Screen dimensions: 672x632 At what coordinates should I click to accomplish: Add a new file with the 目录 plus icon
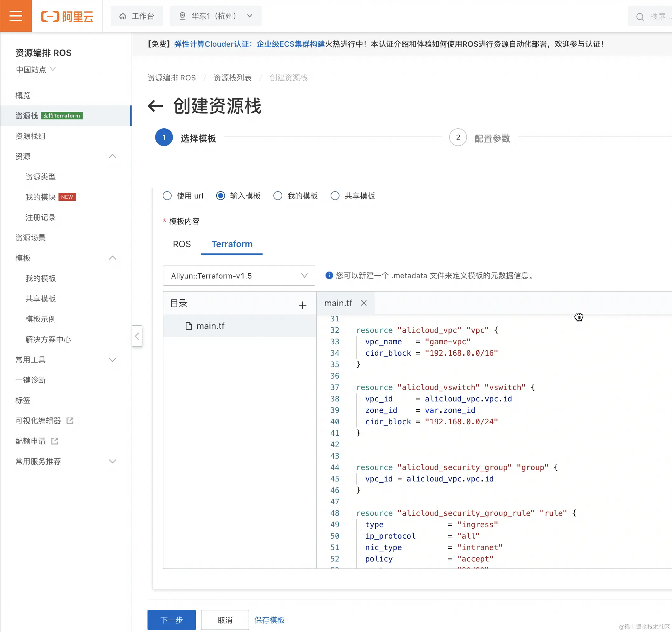[x=302, y=305]
